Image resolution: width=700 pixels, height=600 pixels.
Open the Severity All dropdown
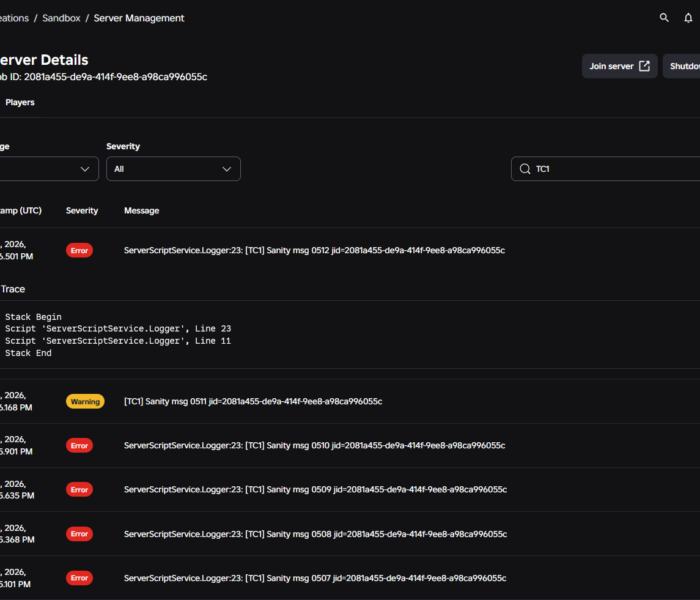tap(173, 169)
